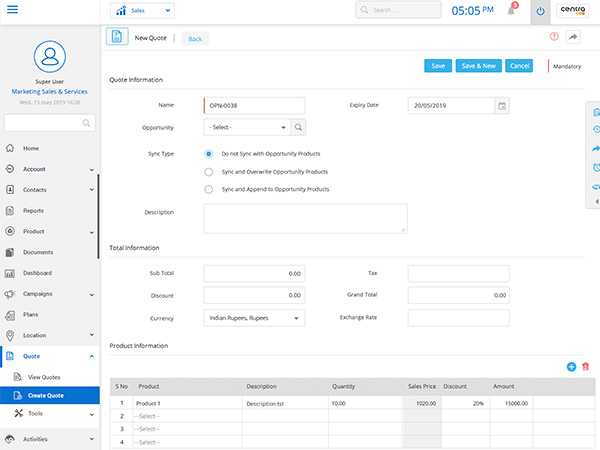Click the Back link
This screenshot has width=600, height=450.
[x=195, y=39]
